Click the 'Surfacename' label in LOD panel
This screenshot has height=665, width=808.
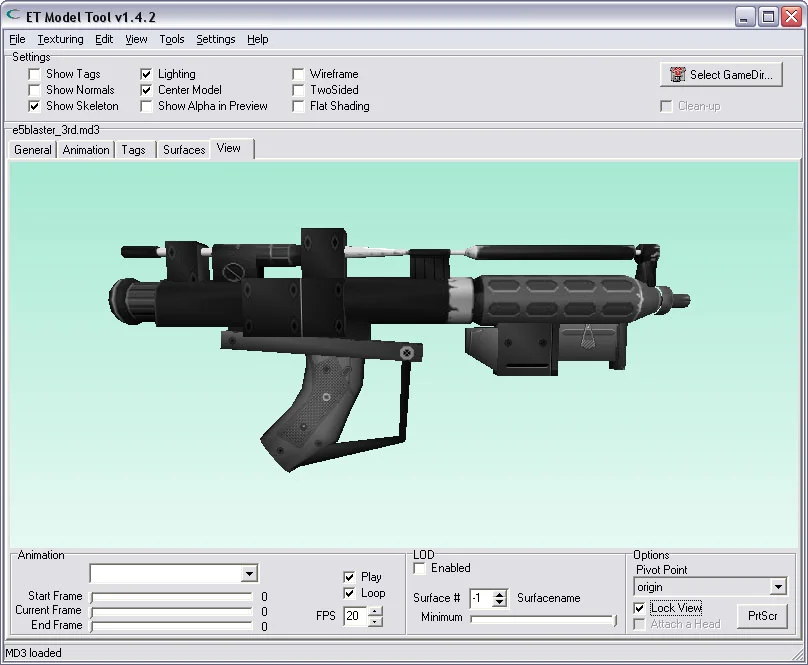[x=548, y=598]
